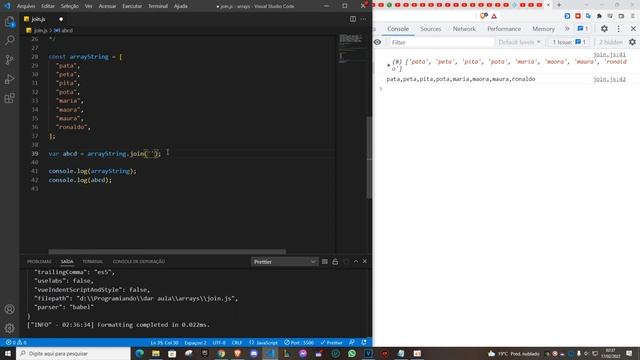
Task: Click Prettier status bar item
Action: [x=331, y=342]
